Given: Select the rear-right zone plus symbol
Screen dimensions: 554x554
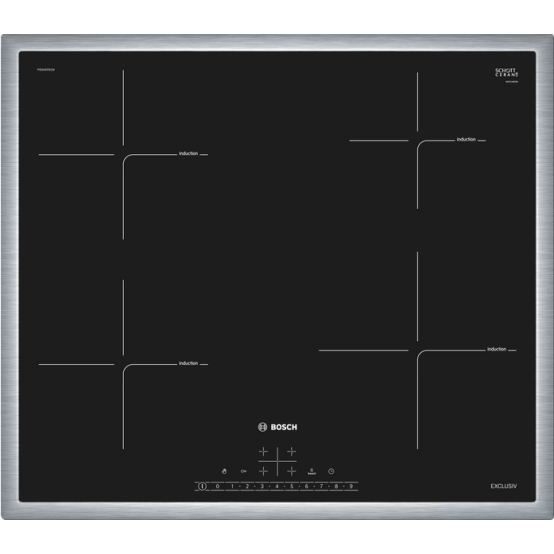Looking at the screenshot, I should click(291, 451).
